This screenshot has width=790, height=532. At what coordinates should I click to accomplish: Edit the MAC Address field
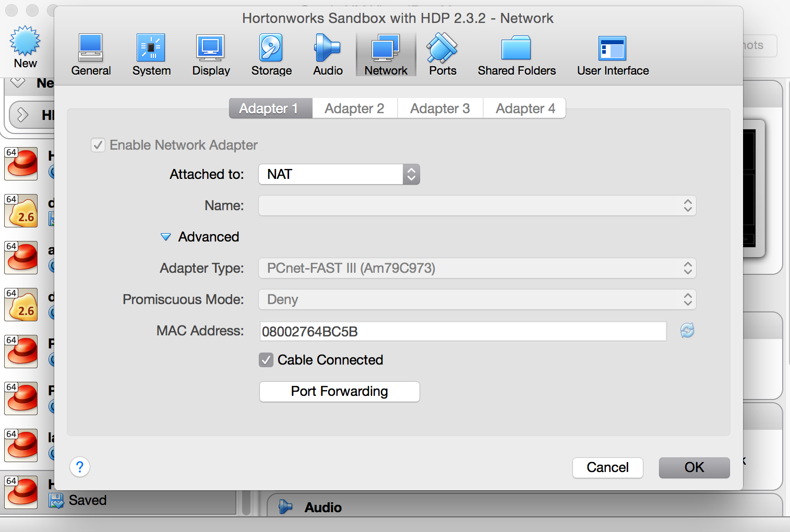tap(462, 331)
